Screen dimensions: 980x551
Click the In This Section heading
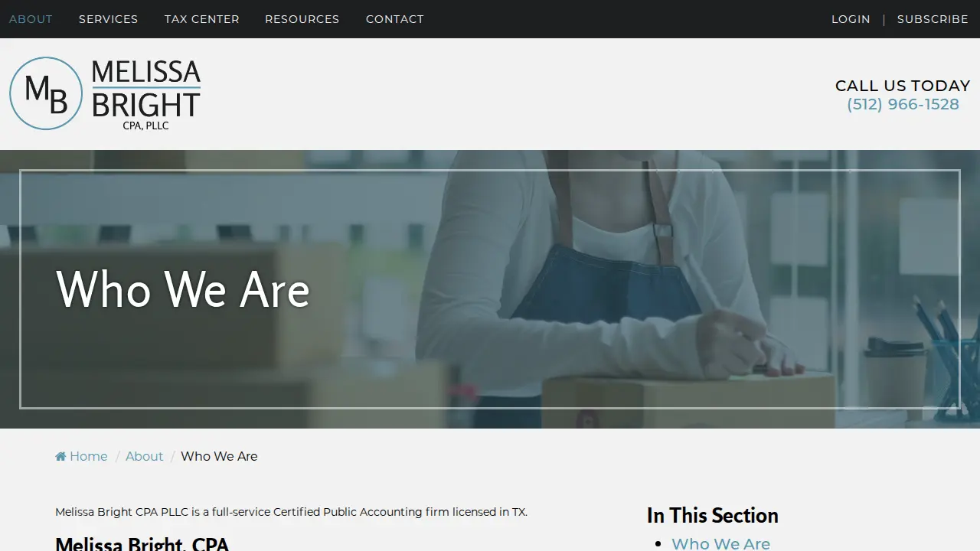coord(713,516)
